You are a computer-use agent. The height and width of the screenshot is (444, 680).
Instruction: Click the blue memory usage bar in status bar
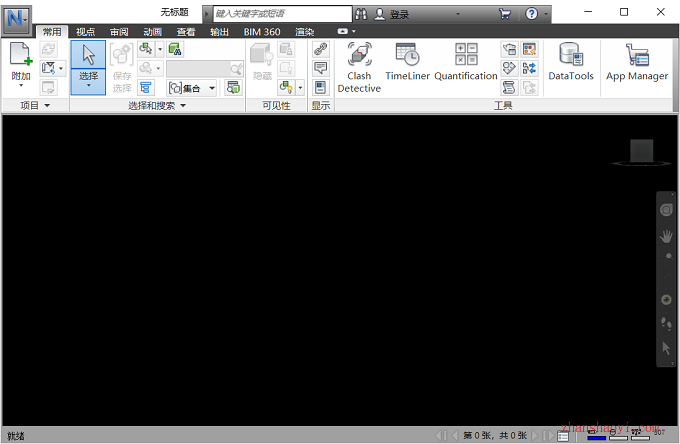click(596, 438)
